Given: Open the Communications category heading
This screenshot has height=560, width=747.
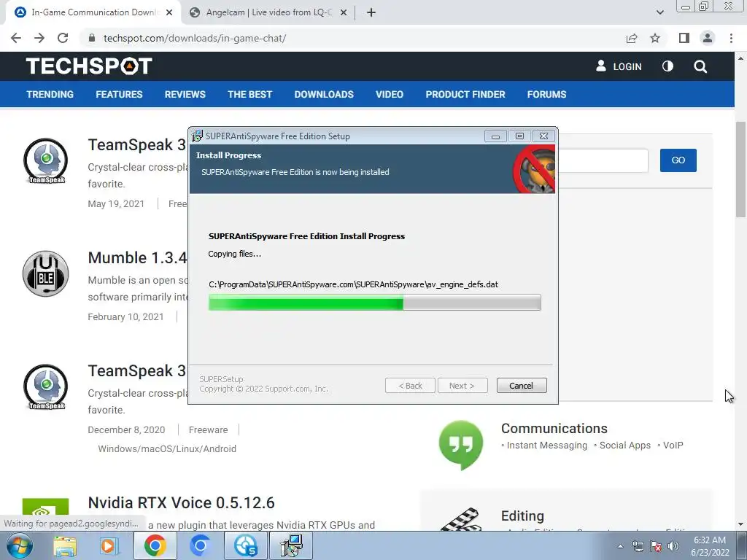Looking at the screenshot, I should [x=554, y=428].
